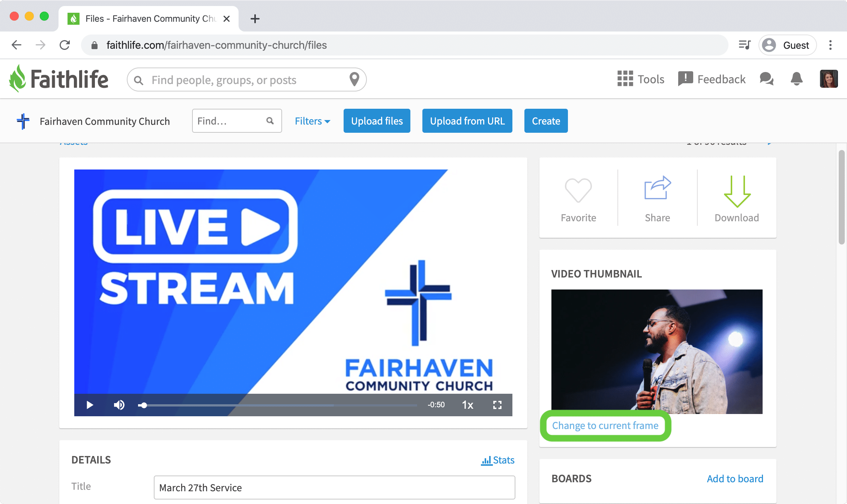Click Upload from URL button
The image size is (847, 504).
[x=467, y=121]
